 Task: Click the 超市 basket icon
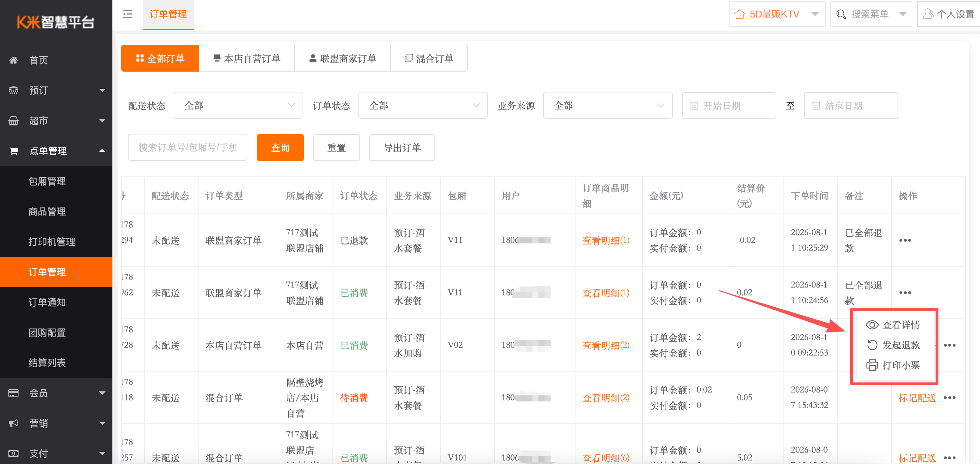[x=13, y=121]
